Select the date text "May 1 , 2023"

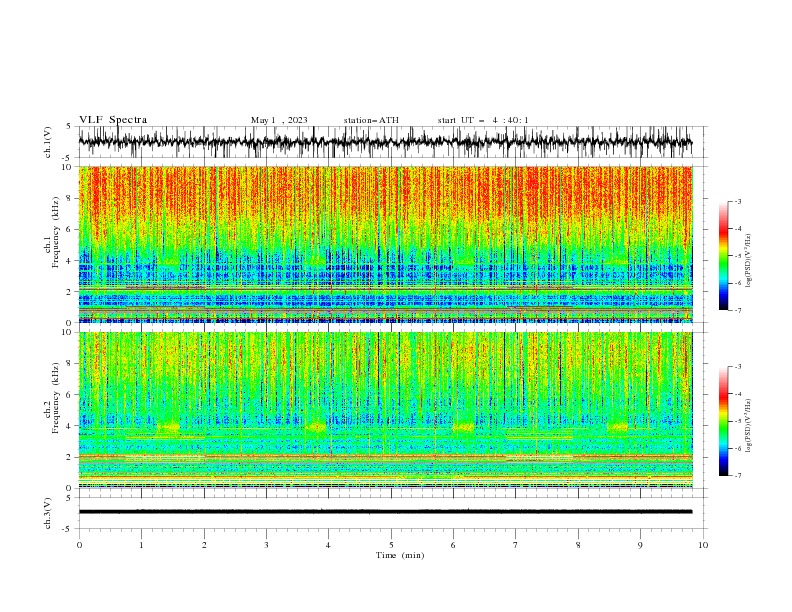pyautogui.click(x=279, y=120)
